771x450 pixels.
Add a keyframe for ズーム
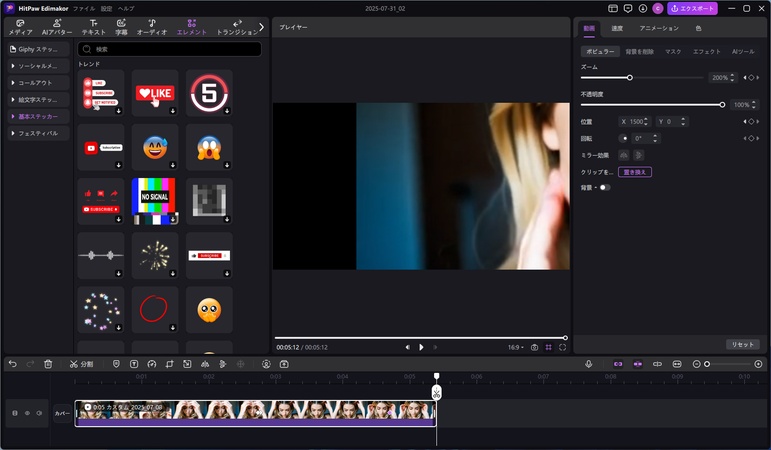[751, 78]
